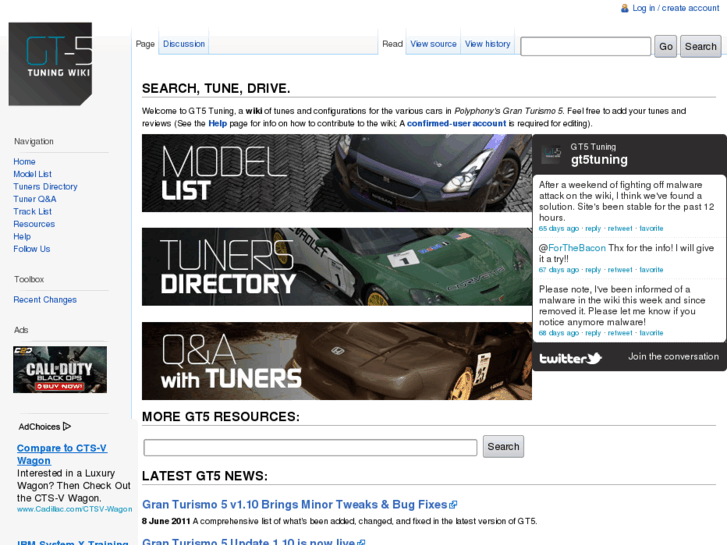Click reply on the 65 days ago tweet
The width and height of the screenshot is (727, 545).
click(593, 228)
